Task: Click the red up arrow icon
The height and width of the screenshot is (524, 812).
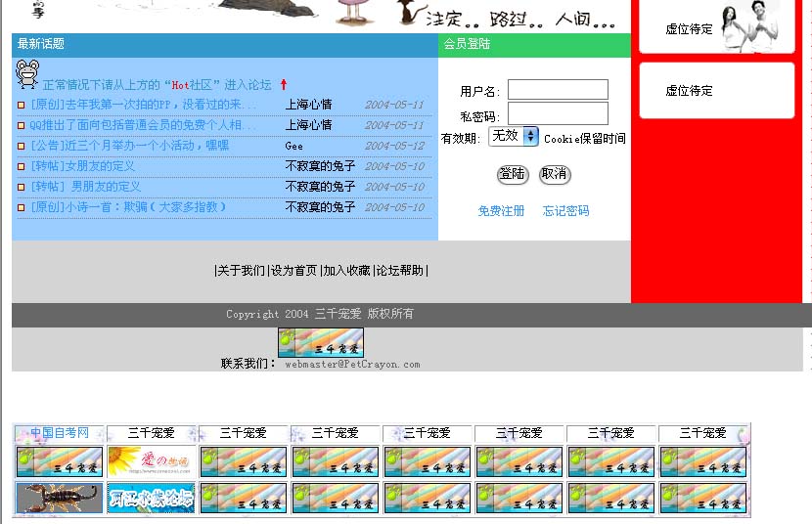Action: [x=284, y=85]
